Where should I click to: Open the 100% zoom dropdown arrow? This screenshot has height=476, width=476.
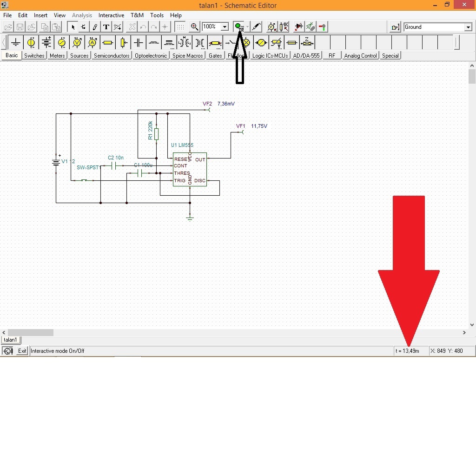click(225, 27)
